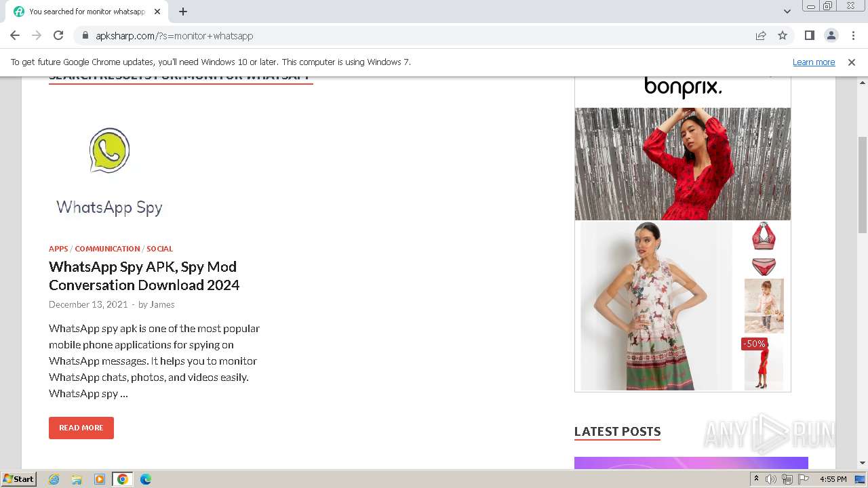Close the 'You searched for monitor whatsapp' tab
Screen dimensions: 868x488
pyautogui.click(x=157, y=12)
